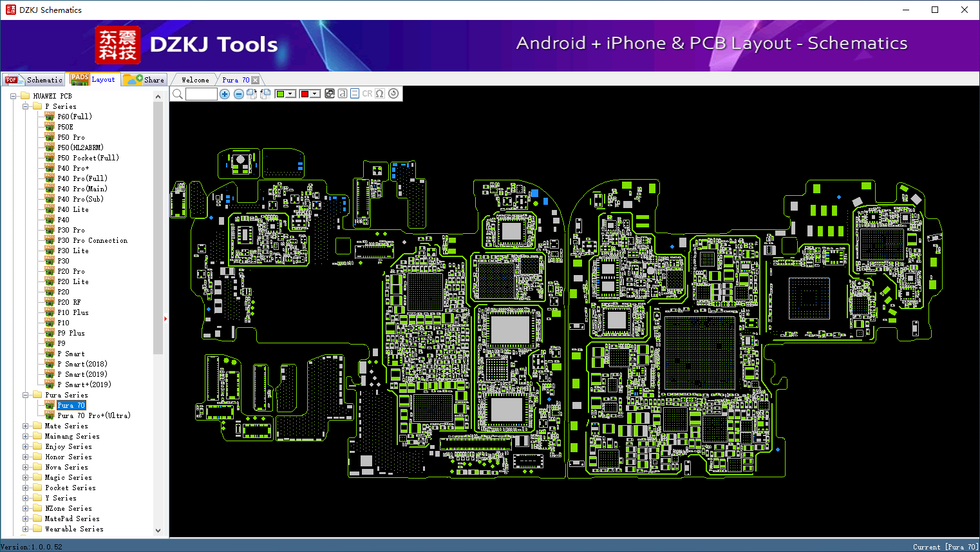Select P40 Pro(Main) in the tree
The height and width of the screenshot is (552, 980).
(x=82, y=189)
